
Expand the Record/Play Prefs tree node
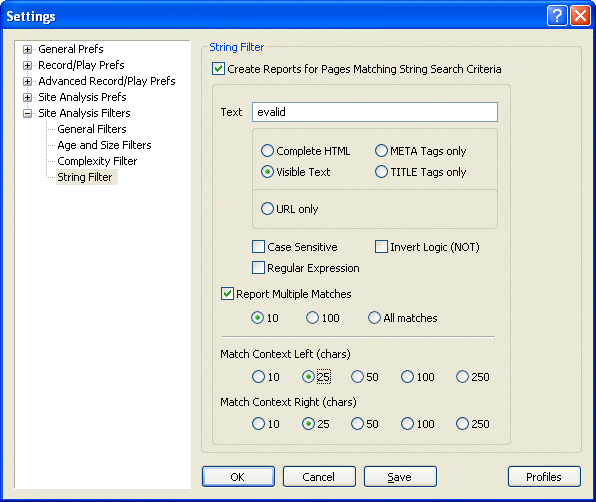point(27,65)
